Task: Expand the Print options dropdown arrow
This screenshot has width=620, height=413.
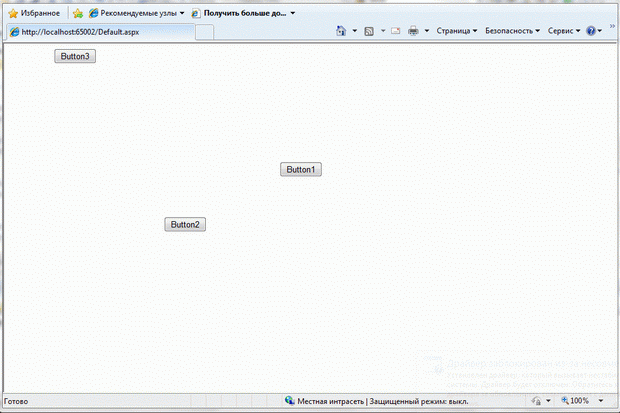Action: click(x=427, y=31)
